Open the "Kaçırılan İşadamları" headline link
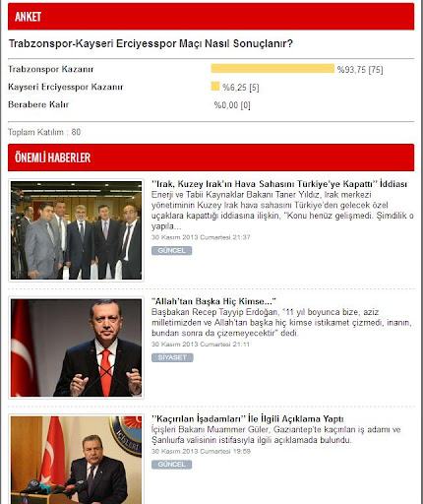Screen dimensions: 423x504 tap(248, 419)
